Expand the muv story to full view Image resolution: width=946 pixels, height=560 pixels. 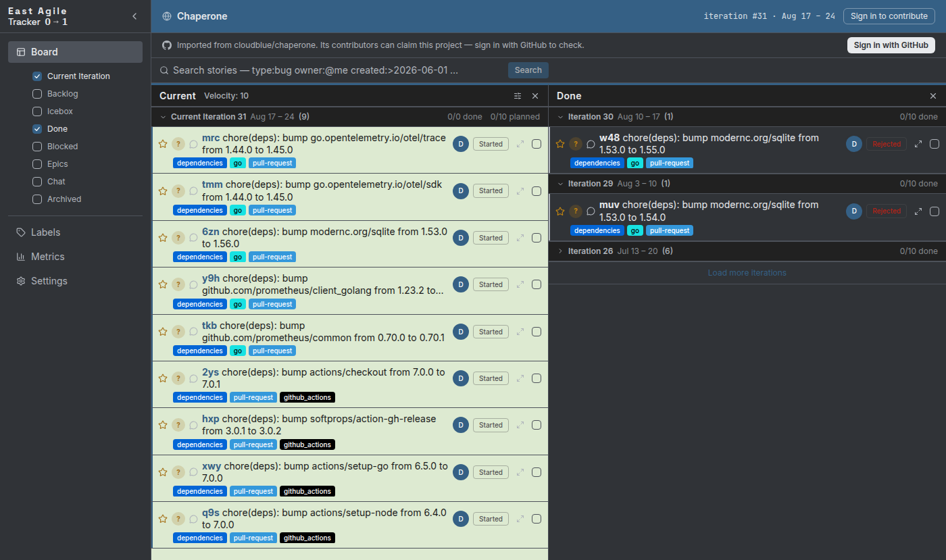918,211
